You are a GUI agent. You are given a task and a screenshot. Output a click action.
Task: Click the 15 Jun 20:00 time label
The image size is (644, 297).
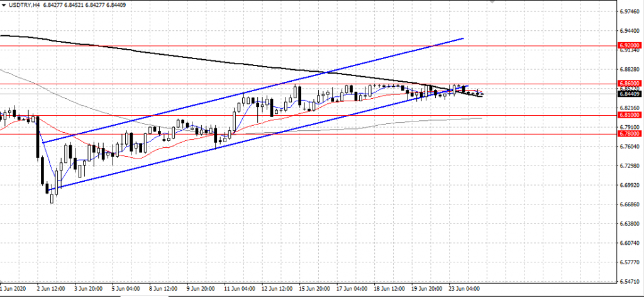[x=314, y=289]
